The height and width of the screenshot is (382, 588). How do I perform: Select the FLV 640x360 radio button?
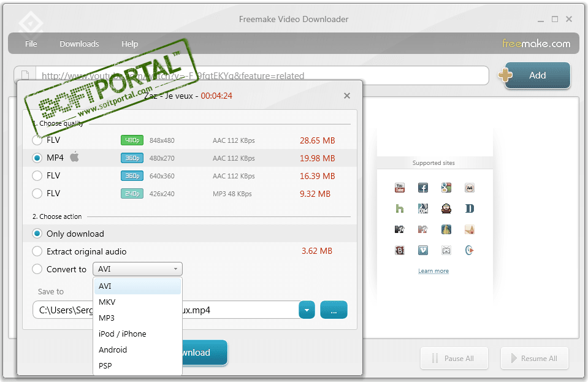[37, 175]
